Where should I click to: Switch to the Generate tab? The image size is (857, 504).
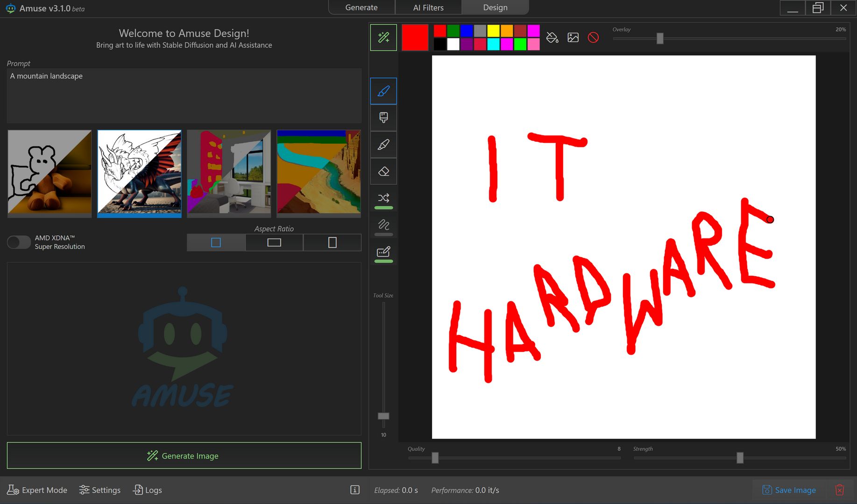coord(361,7)
